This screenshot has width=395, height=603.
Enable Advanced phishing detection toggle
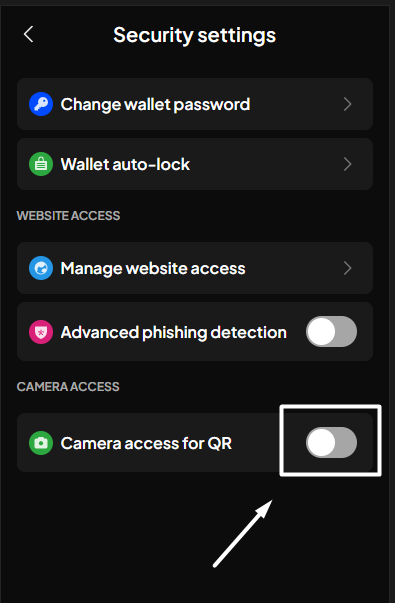(x=331, y=331)
